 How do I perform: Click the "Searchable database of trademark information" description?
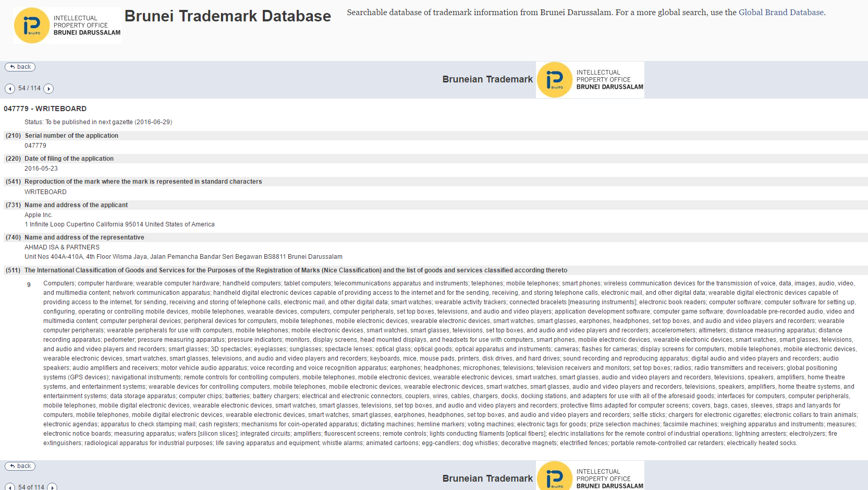coord(586,13)
